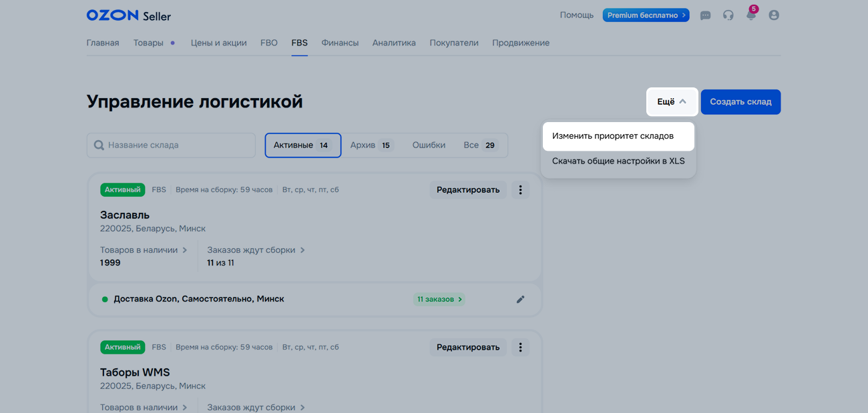Open three-dot menu for Заславль warehouse
This screenshot has height=413, width=868.
(520, 190)
